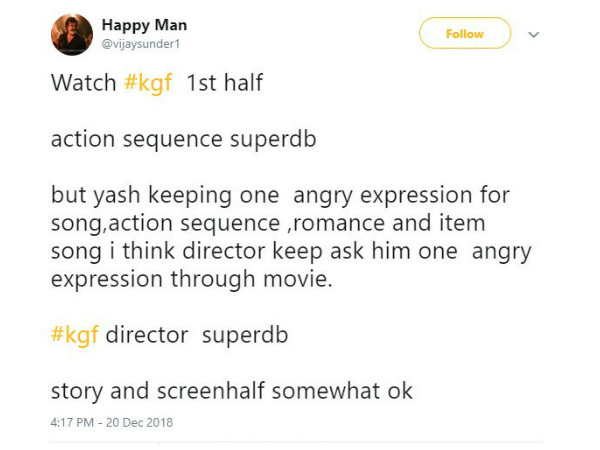600x450 pixels.
Task: Open the Happy Man display name
Action: [x=144, y=25]
